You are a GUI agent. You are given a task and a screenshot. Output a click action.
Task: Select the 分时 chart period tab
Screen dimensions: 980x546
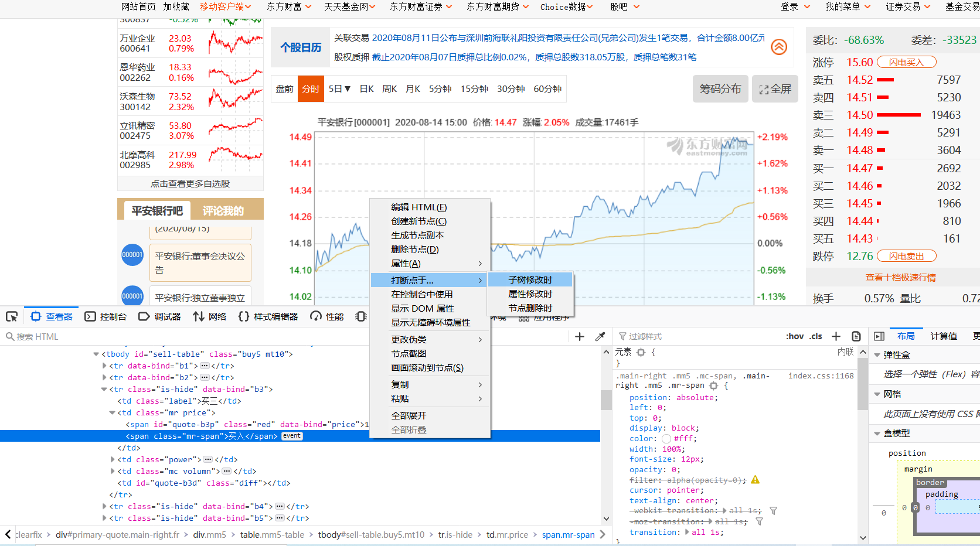[311, 89]
